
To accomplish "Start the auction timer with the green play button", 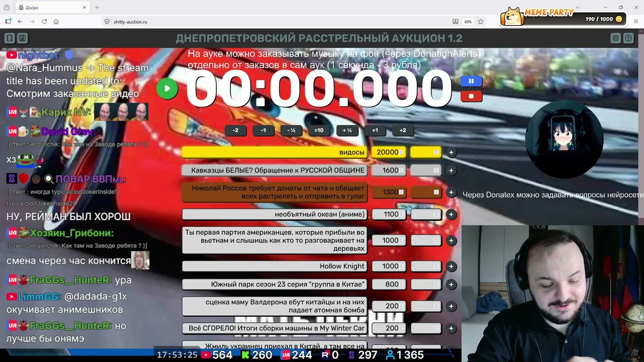I will click(167, 89).
